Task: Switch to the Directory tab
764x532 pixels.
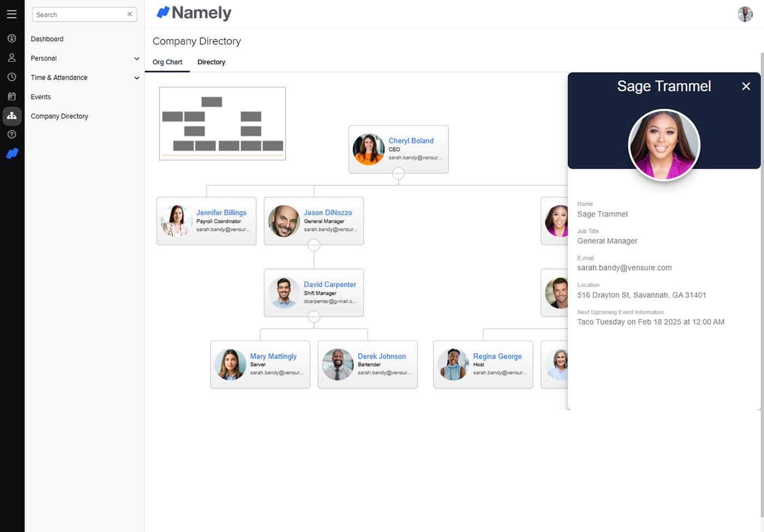Action: [211, 62]
